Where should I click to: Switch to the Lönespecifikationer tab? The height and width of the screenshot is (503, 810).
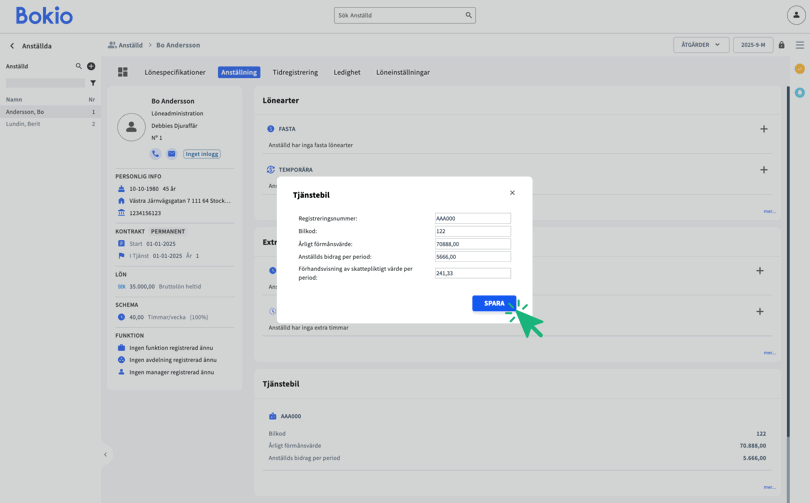point(175,72)
